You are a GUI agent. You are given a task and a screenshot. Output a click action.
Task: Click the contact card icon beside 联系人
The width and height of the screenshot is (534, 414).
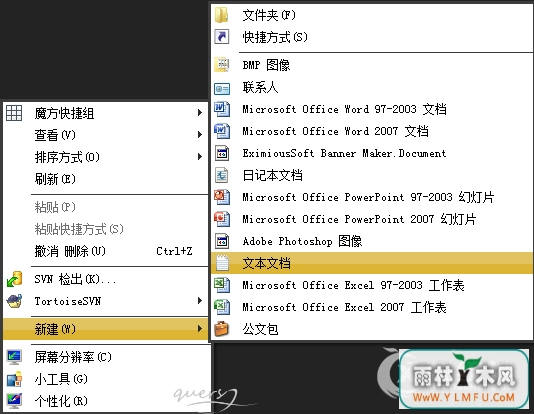(x=222, y=89)
